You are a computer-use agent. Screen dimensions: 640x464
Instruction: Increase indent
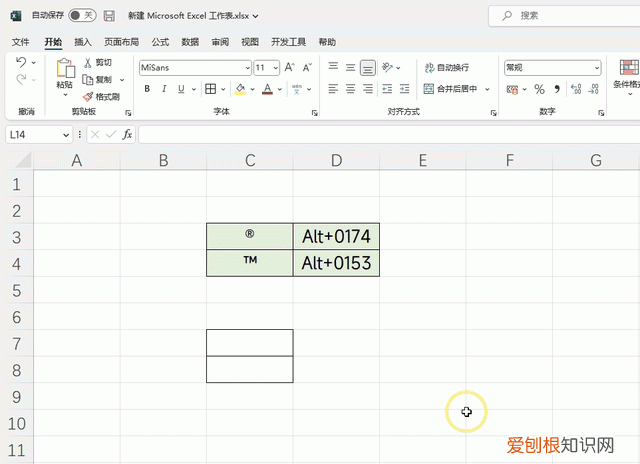pyautogui.click(x=404, y=89)
